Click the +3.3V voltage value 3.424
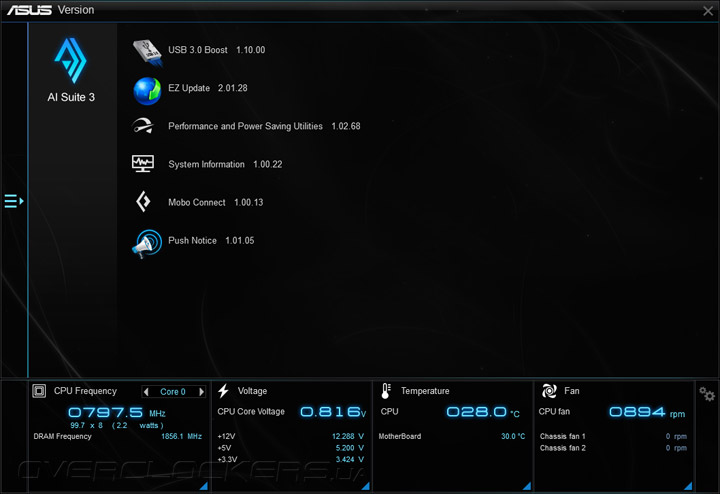The height and width of the screenshot is (494, 720). click(x=349, y=459)
